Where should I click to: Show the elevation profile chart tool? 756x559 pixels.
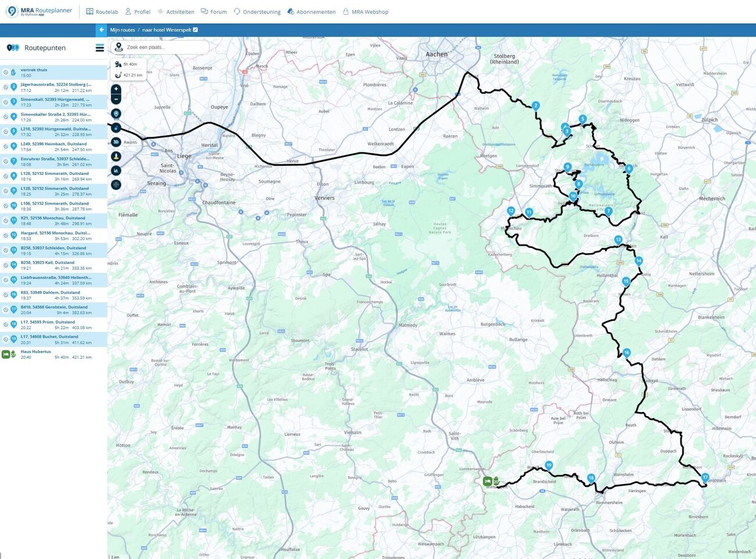(116, 170)
